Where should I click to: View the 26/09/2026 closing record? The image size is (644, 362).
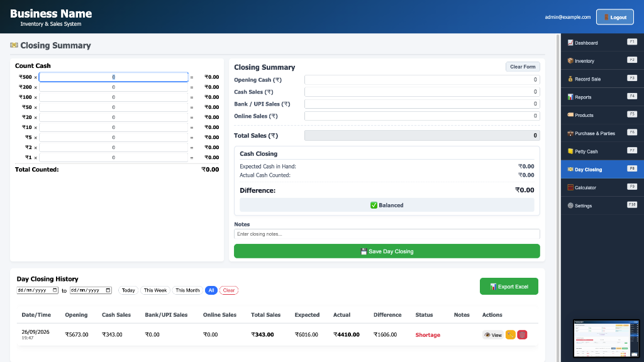click(493, 335)
